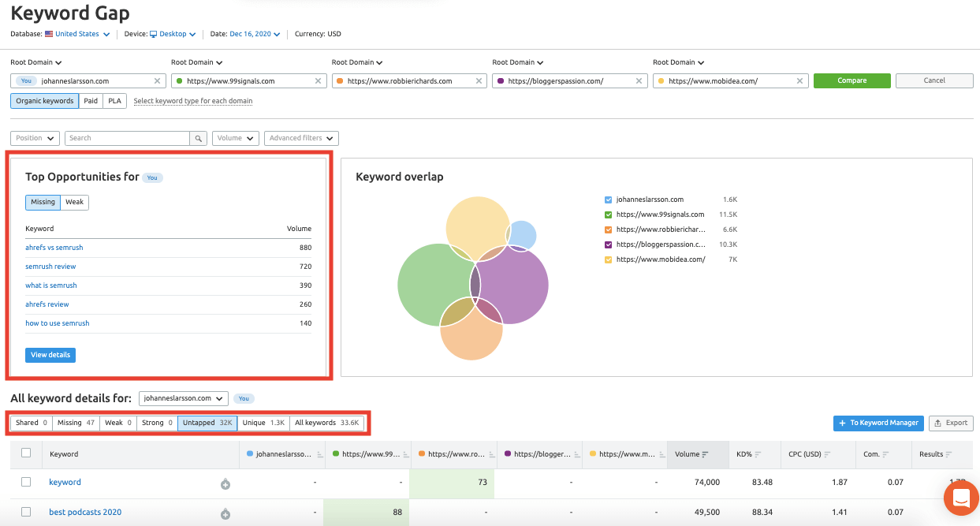
Task: Add the "keyword" row to Keyword Manager via plus icon
Action: coord(225,483)
